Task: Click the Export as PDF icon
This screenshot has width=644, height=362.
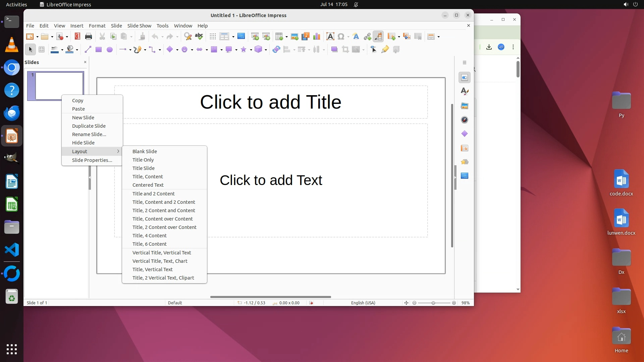Action: (77, 37)
